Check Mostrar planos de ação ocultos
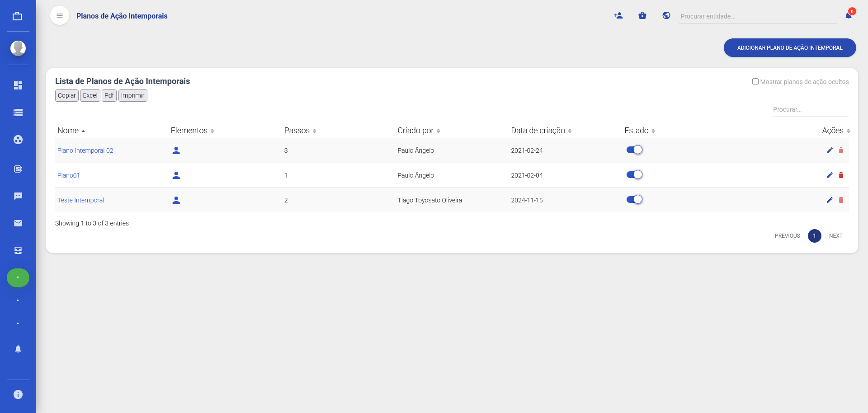Viewport: 868px width, 413px height. tap(755, 82)
